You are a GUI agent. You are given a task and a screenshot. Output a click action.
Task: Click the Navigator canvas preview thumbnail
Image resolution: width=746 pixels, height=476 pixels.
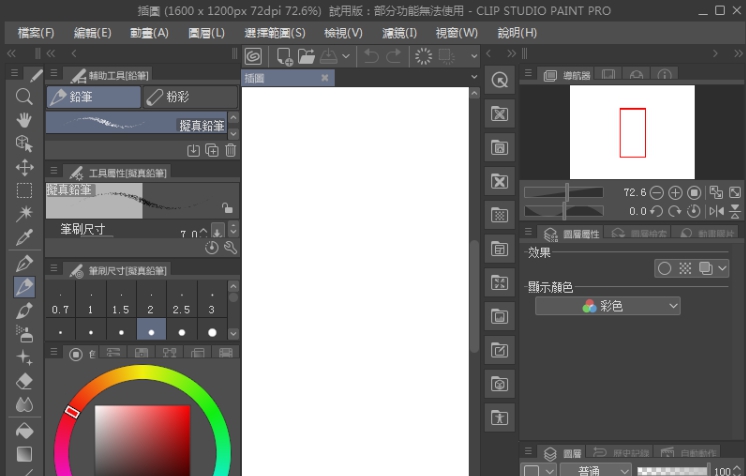(x=632, y=132)
